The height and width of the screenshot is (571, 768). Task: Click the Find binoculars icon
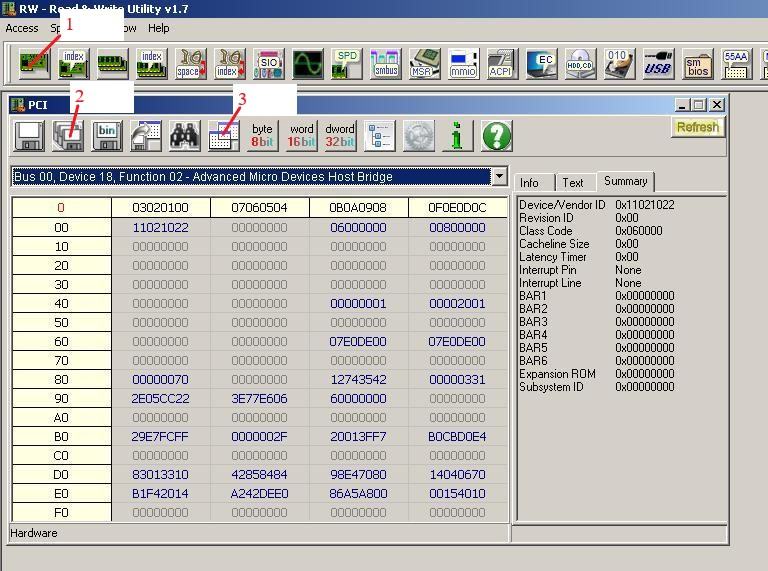(x=185, y=136)
